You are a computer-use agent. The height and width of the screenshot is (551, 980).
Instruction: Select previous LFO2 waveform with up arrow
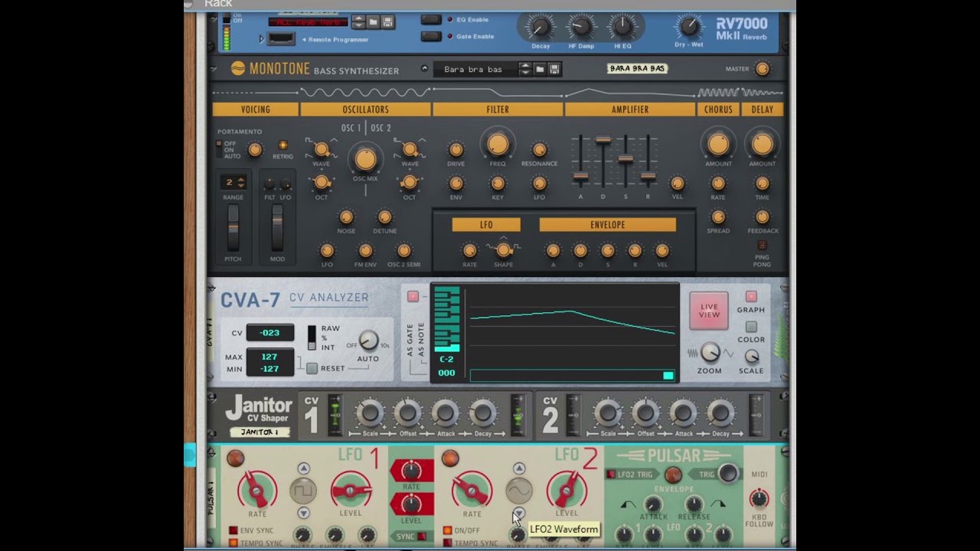[519, 468]
